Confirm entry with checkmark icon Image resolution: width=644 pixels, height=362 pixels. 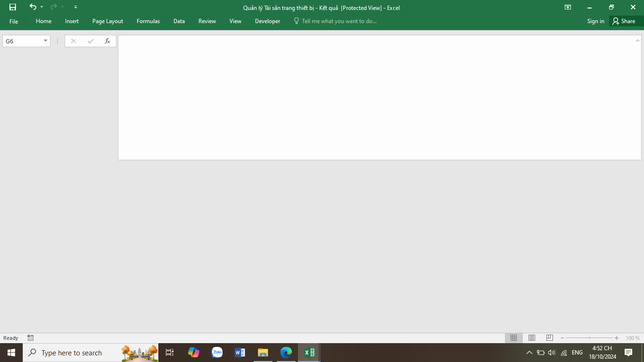(91, 41)
